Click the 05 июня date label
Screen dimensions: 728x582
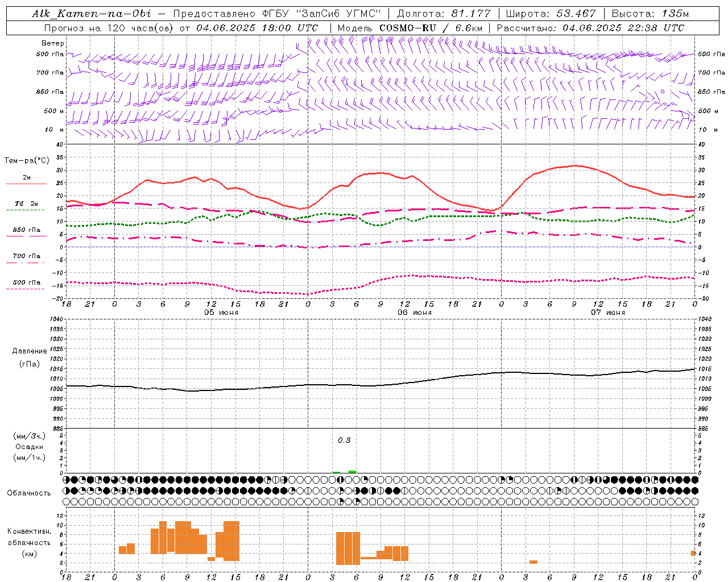coord(221,313)
